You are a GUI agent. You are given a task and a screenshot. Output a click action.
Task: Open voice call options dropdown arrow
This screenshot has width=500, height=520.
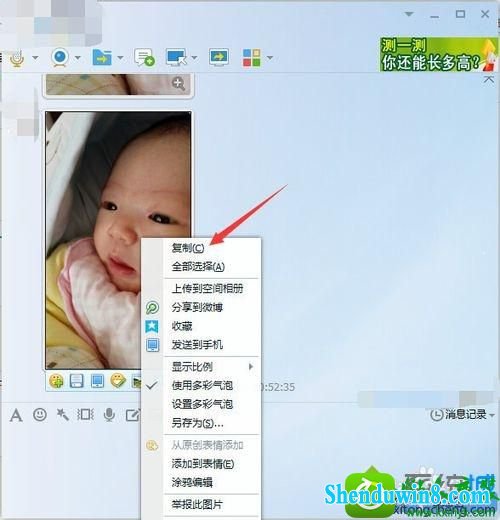35,58
